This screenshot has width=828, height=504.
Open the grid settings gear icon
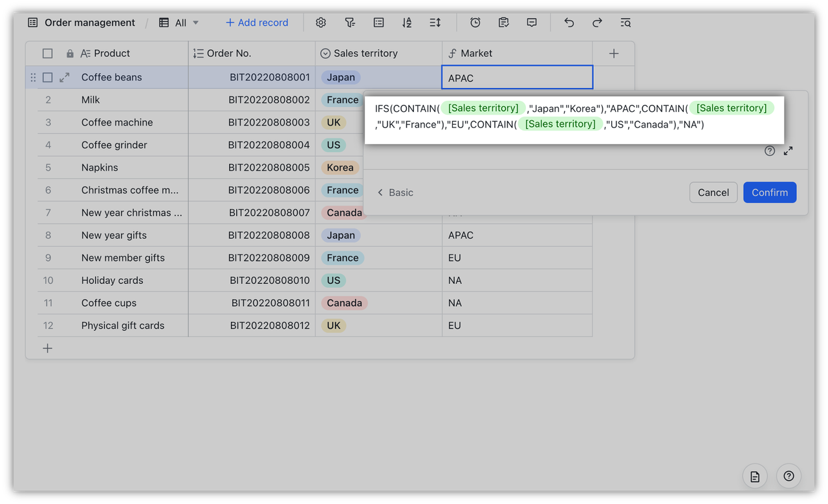click(x=321, y=22)
